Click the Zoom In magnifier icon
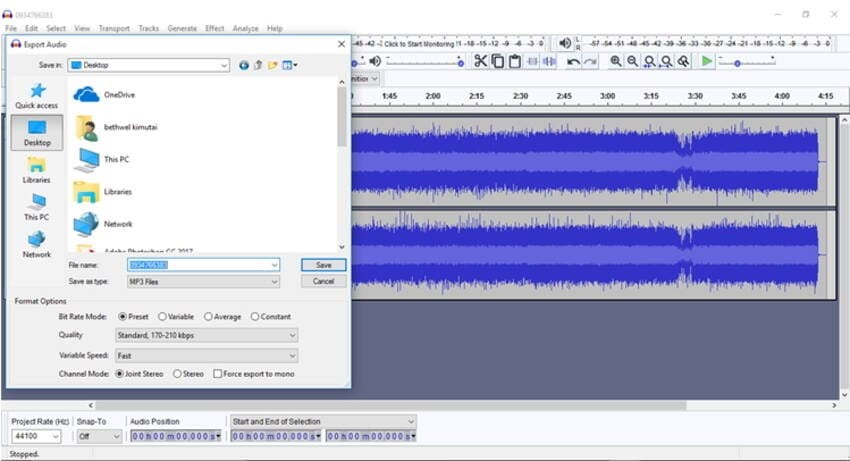The height and width of the screenshot is (461, 850). click(x=616, y=61)
